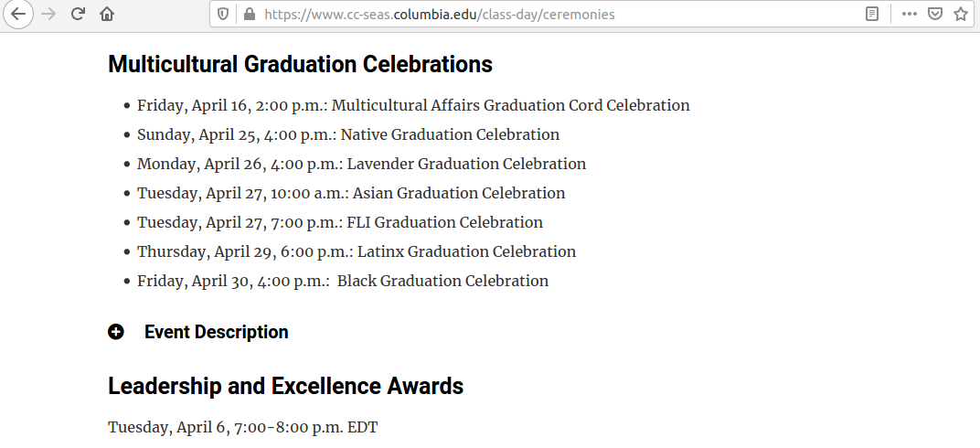Open the browser home page

(107, 14)
